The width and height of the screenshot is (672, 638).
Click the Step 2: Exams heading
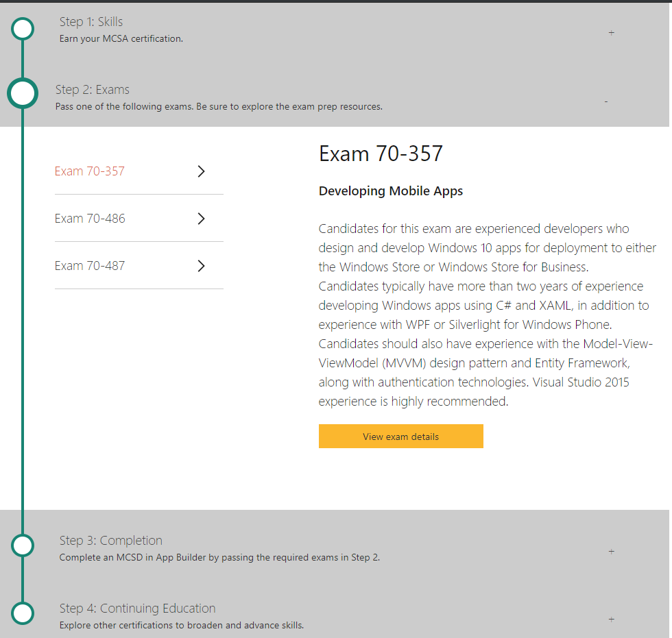click(x=92, y=90)
